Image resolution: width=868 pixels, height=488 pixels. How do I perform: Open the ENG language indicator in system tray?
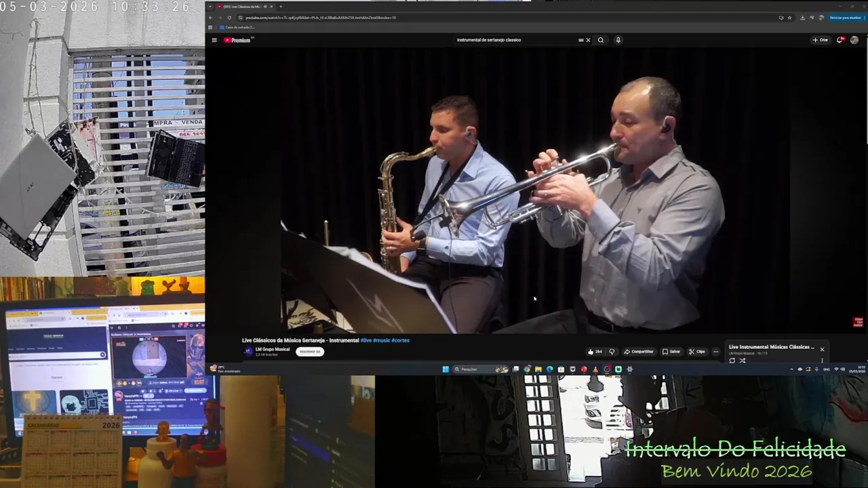827,369
